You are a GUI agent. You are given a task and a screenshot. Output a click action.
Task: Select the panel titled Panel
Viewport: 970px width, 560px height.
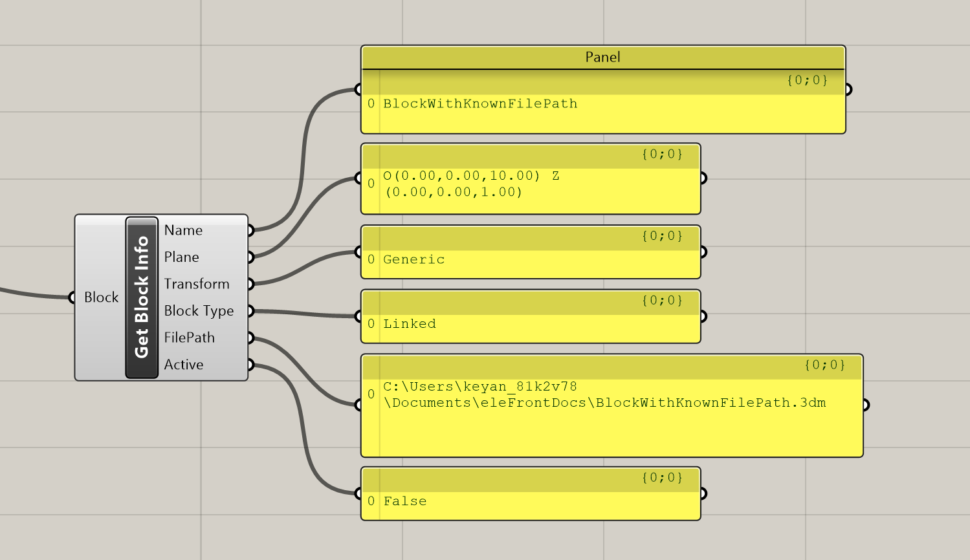pyautogui.click(x=602, y=57)
